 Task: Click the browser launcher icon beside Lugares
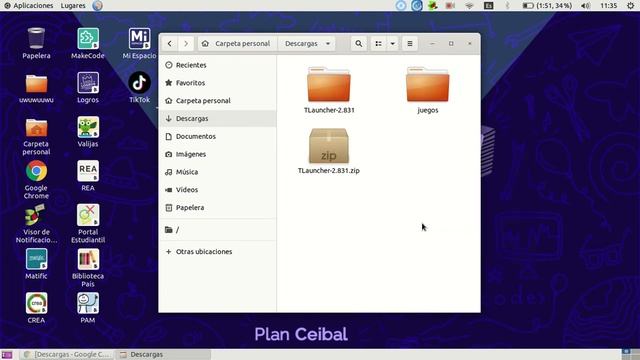[97, 5]
